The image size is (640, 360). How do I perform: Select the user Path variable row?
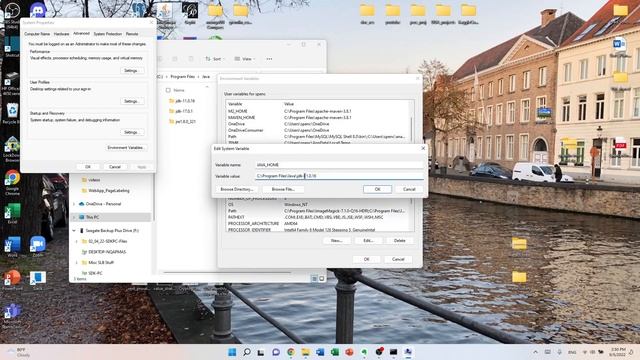pos(318,137)
